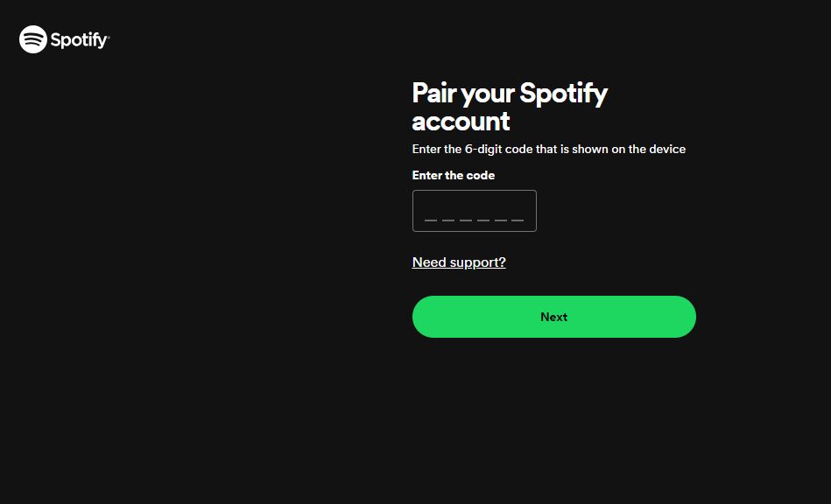Click the word 'support' in the link
Viewport: 831px width, 504px height.
coord(474,262)
